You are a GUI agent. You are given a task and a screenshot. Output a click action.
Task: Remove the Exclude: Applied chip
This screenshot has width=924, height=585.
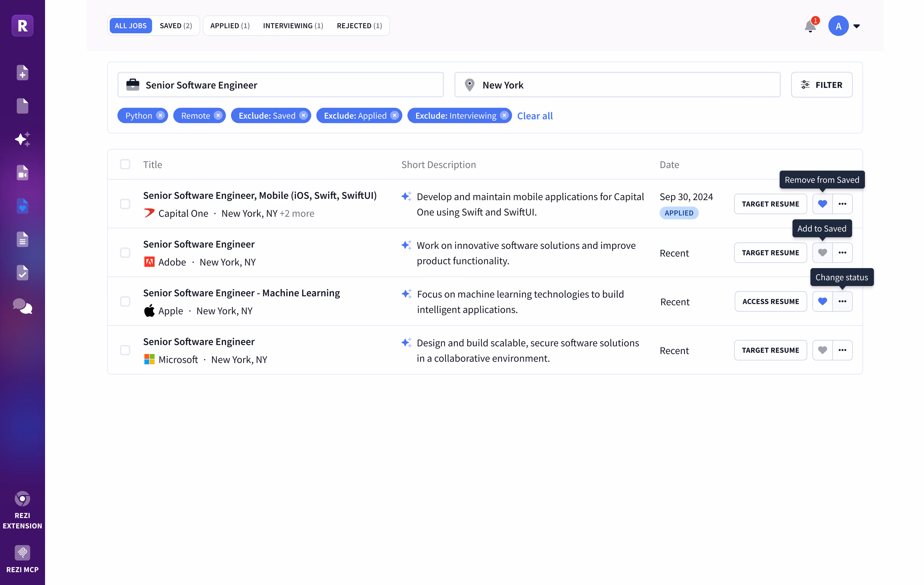(x=394, y=115)
